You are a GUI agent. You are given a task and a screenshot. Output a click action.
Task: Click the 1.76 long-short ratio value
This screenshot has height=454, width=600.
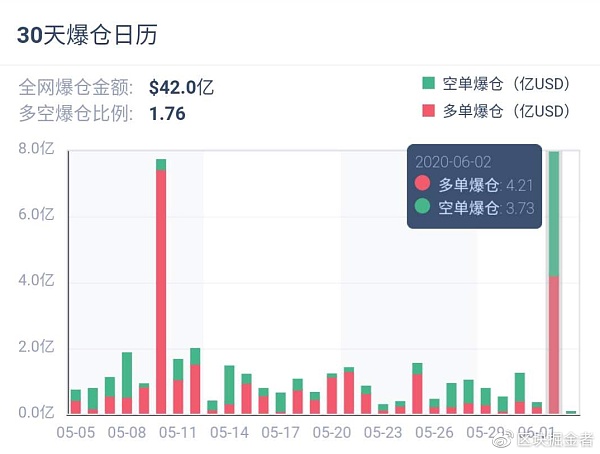coord(167,112)
